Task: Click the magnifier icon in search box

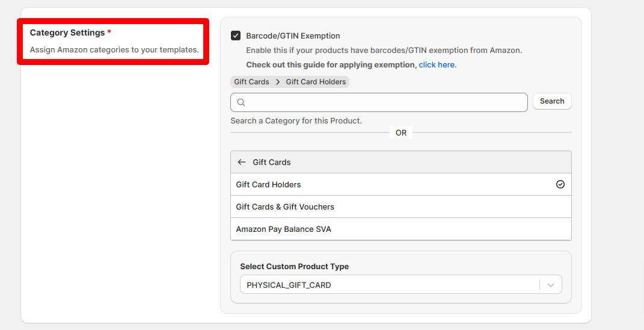Action: point(241,102)
